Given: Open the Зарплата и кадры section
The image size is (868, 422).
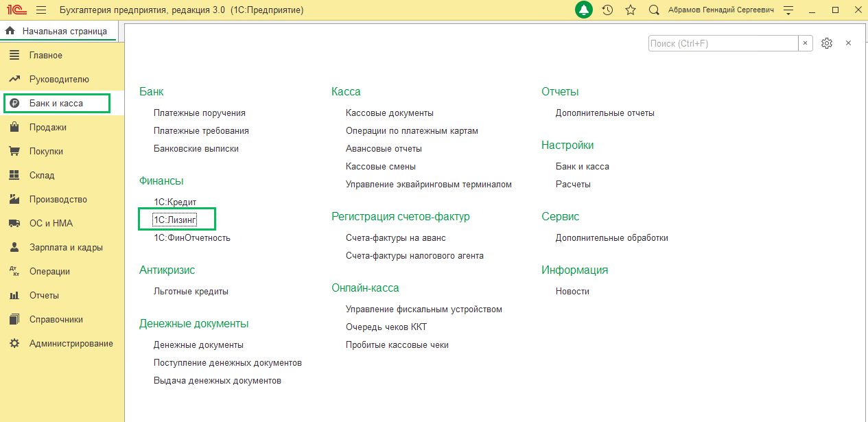Looking at the screenshot, I should [x=66, y=248].
